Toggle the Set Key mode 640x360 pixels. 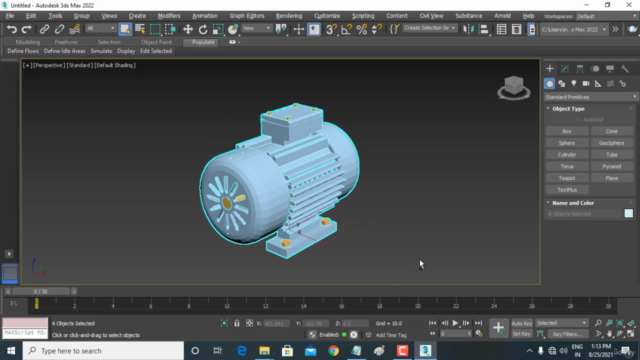click(x=522, y=334)
